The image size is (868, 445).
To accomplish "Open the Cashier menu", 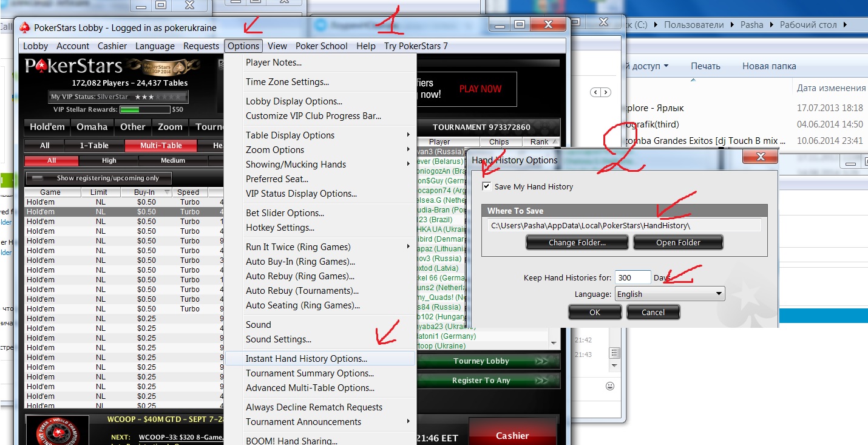I will pos(112,46).
